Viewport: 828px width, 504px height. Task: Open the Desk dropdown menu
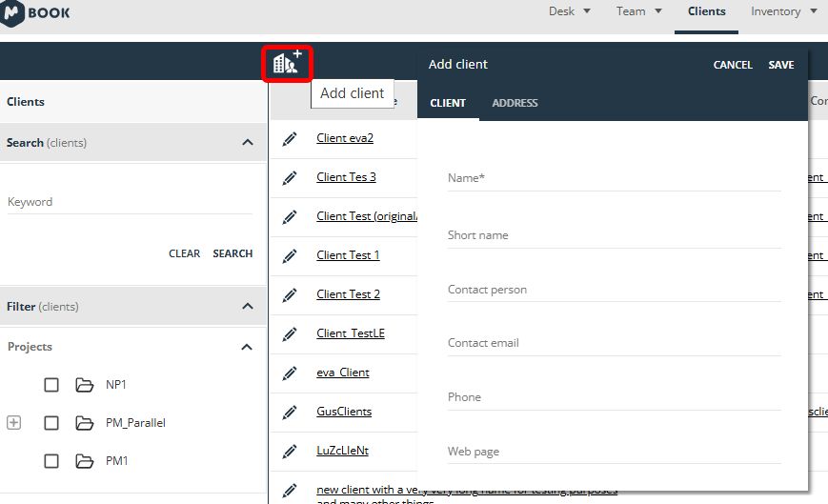pos(569,11)
